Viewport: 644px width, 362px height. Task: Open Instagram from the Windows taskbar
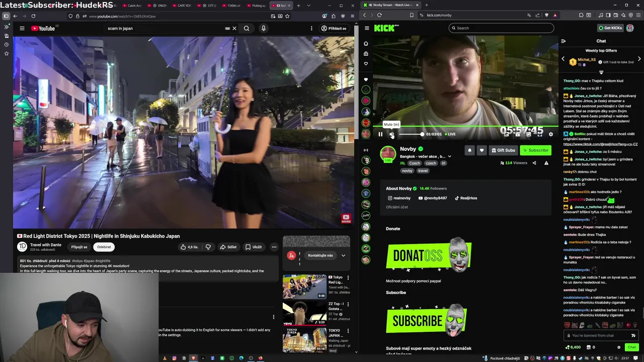click(x=174, y=358)
